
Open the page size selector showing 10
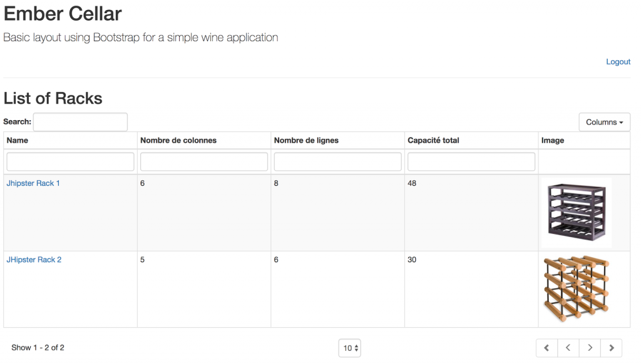(350, 348)
